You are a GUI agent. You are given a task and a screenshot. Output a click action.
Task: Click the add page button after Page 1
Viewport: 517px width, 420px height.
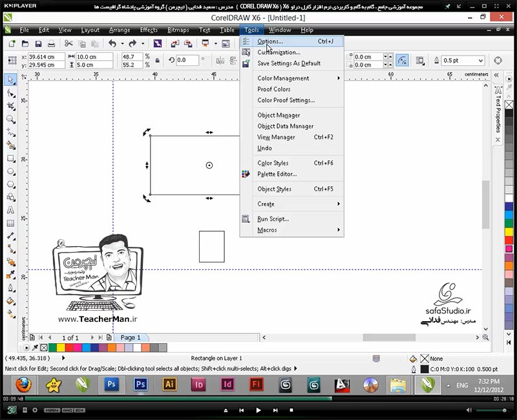pos(109,337)
